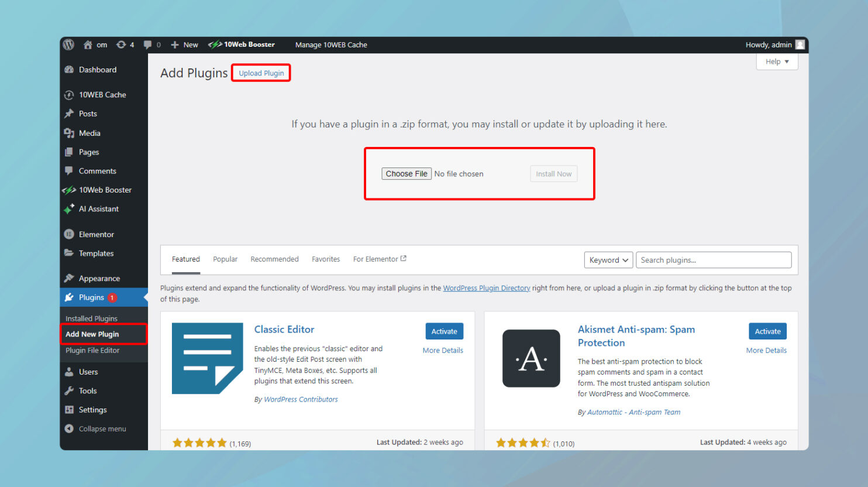Open the New menu in admin bar
Viewport: 868px width, 487px height.
(184, 44)
